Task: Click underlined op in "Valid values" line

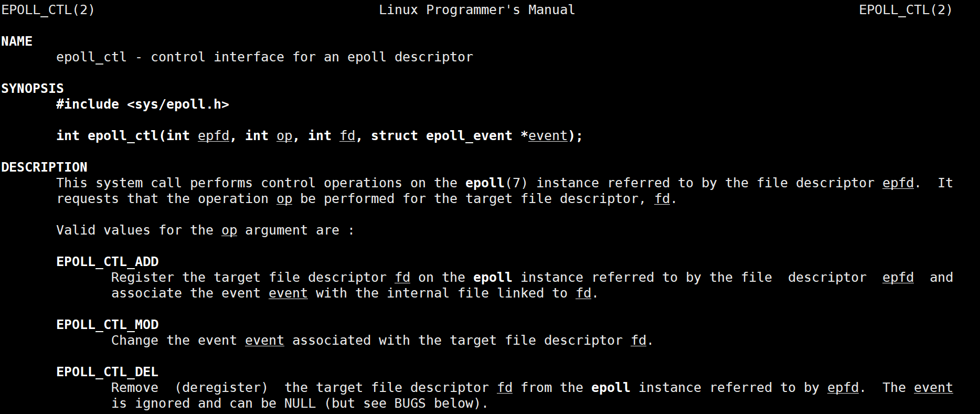Action: 229,230
